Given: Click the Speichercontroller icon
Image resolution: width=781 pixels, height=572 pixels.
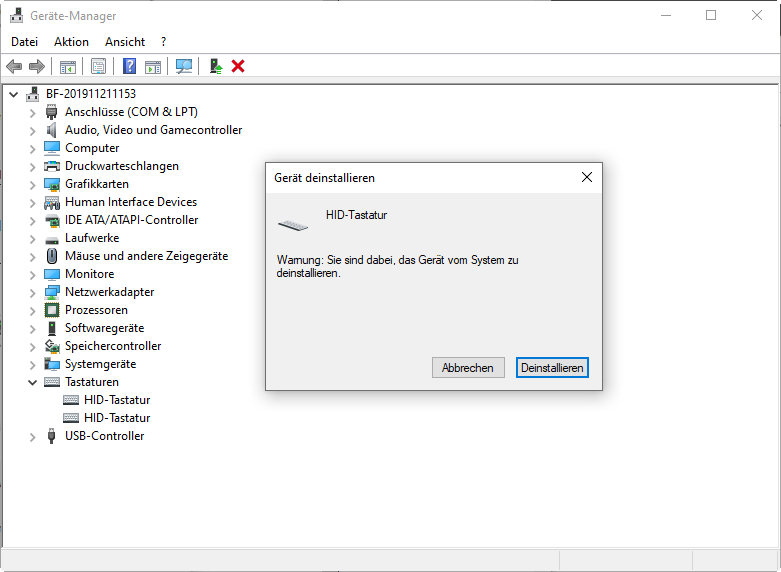Looking at the screenshot, I should coord(52,346).
